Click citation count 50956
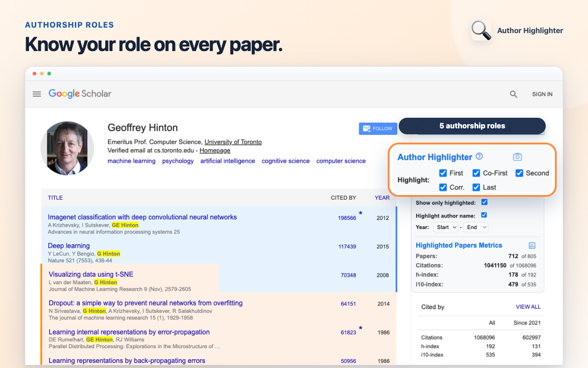This screenshot has height=368, width=588. tap(348, 362)
